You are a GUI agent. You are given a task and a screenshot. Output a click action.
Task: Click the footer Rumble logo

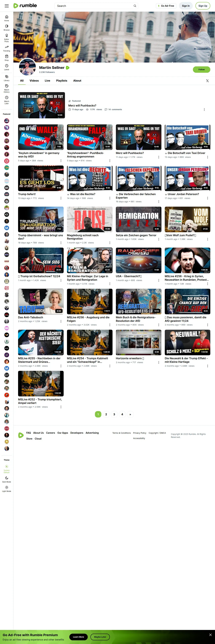click(x=21, y=435)
